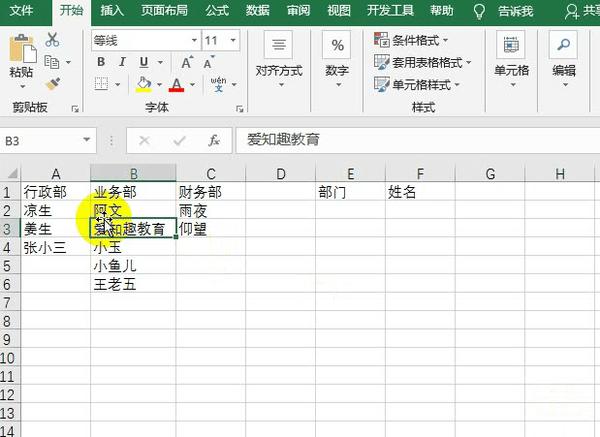Switch to the 审阅 tab
The width and height of the screenshot is (600, 437).
[298, 11]
